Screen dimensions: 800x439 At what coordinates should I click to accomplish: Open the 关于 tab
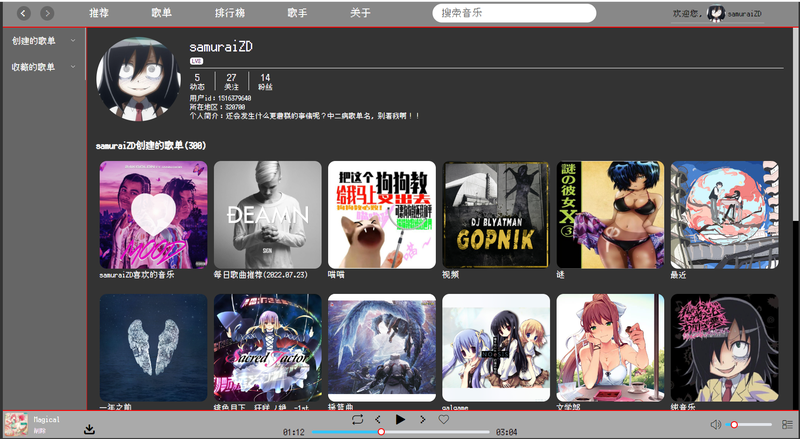point(360,13)
